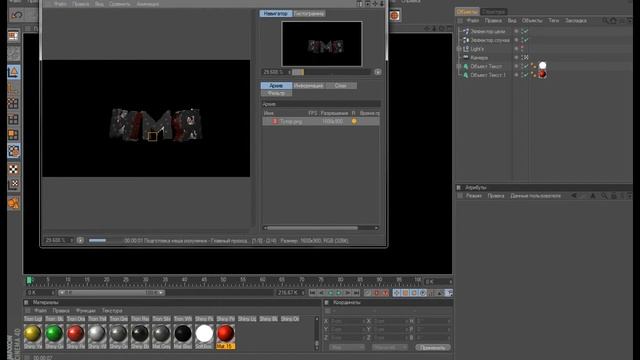Expand the Light's group in object tree
The height and width of the screenshot is (360, 640).
click(x=459, y=49)
